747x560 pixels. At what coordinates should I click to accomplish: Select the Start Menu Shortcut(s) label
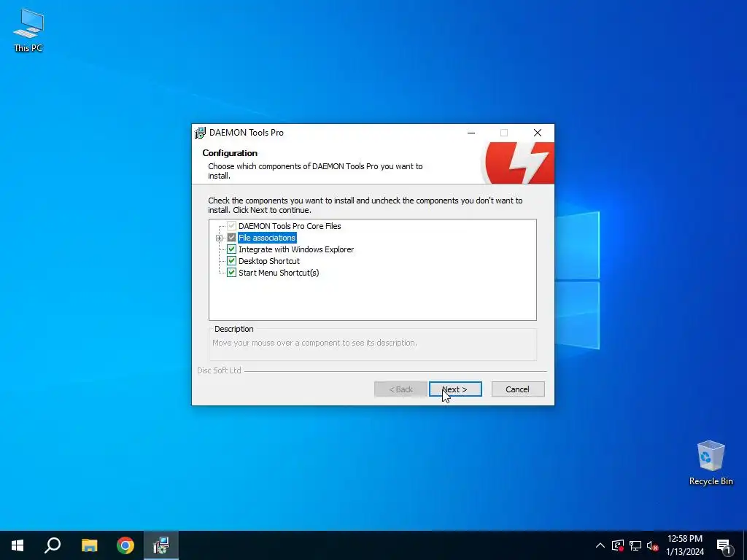(279, 273)
